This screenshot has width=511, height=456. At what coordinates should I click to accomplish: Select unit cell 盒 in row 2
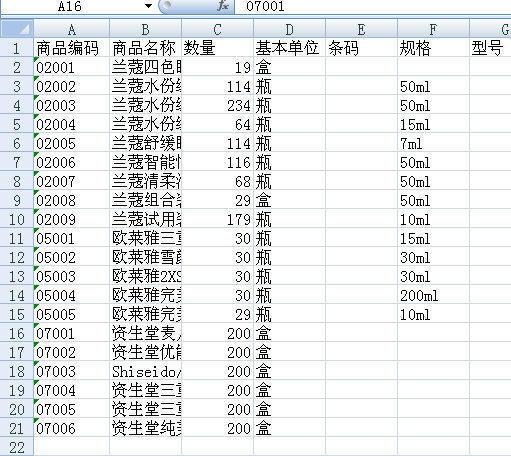(x=290, y=67)
